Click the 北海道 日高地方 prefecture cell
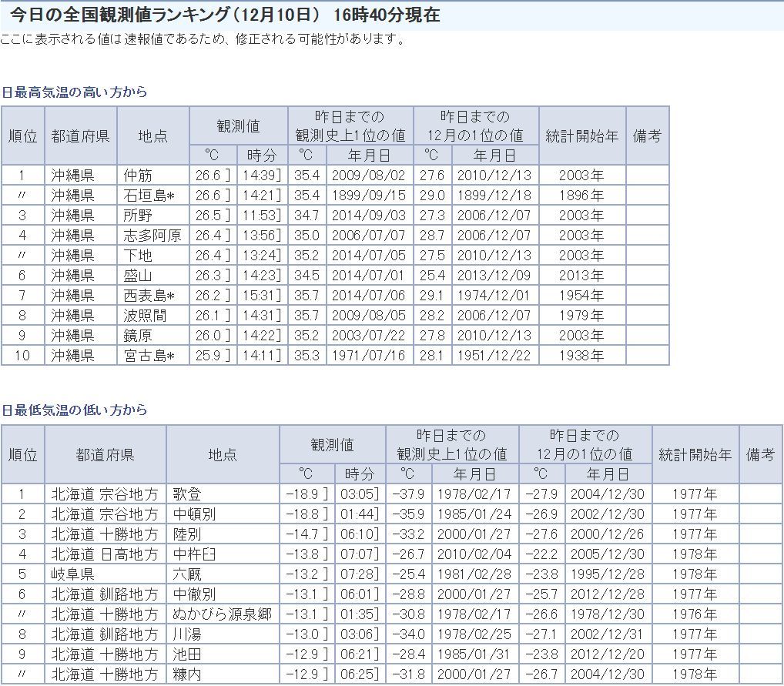This screenshot has height=686, width=784. click(105, 554)
